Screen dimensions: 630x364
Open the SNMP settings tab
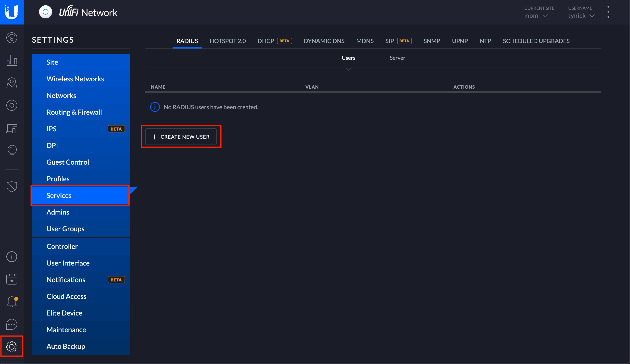[431, 41]
